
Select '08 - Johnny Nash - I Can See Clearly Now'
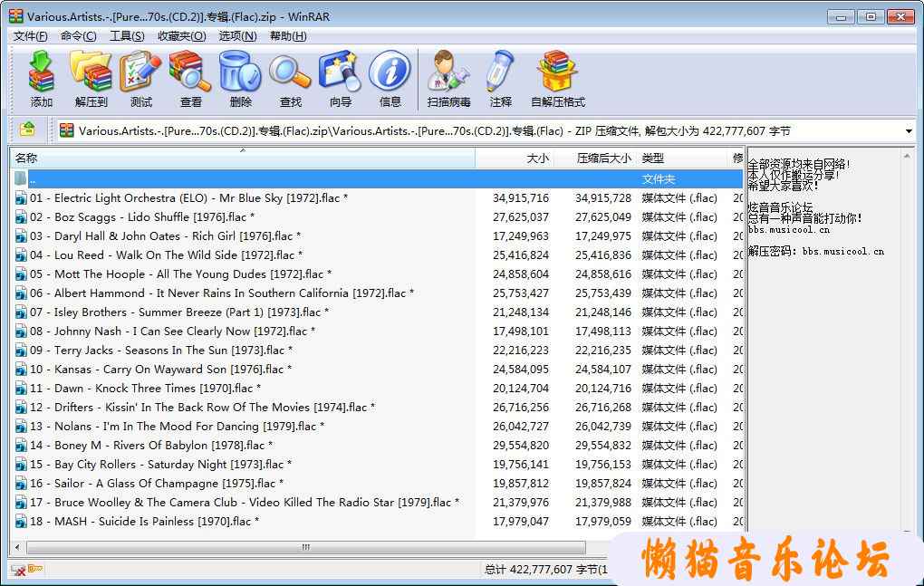click(173, 331)
